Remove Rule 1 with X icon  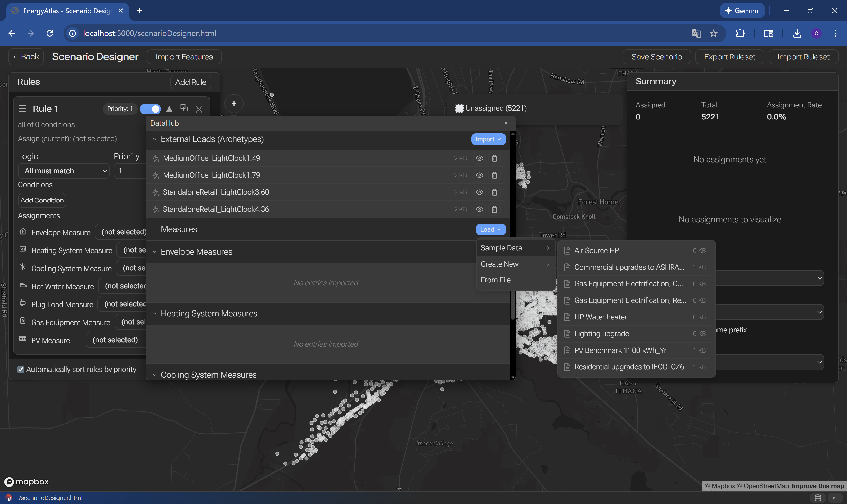[x=199, y=109]
